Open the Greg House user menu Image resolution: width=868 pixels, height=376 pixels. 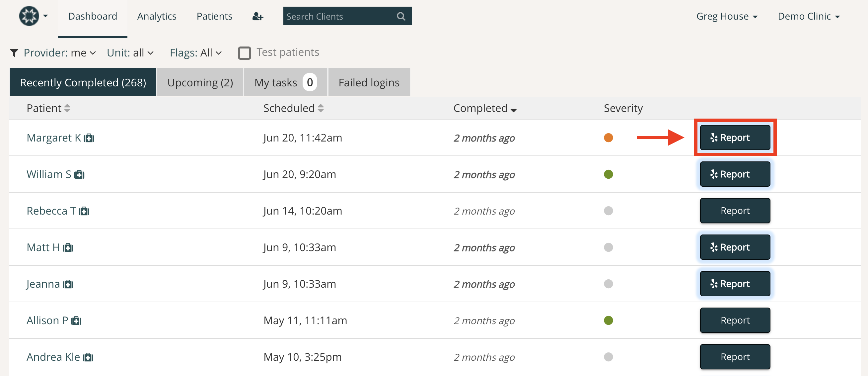tap(727, 16)
